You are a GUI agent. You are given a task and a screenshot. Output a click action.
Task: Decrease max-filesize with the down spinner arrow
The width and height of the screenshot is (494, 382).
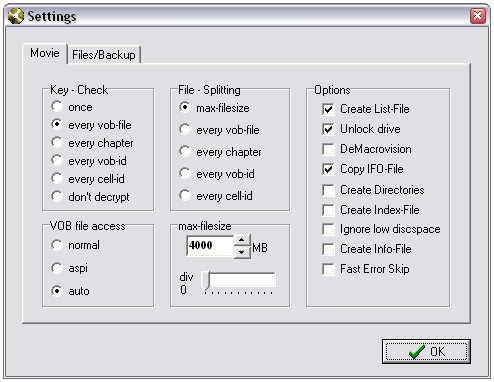point(242,253)
